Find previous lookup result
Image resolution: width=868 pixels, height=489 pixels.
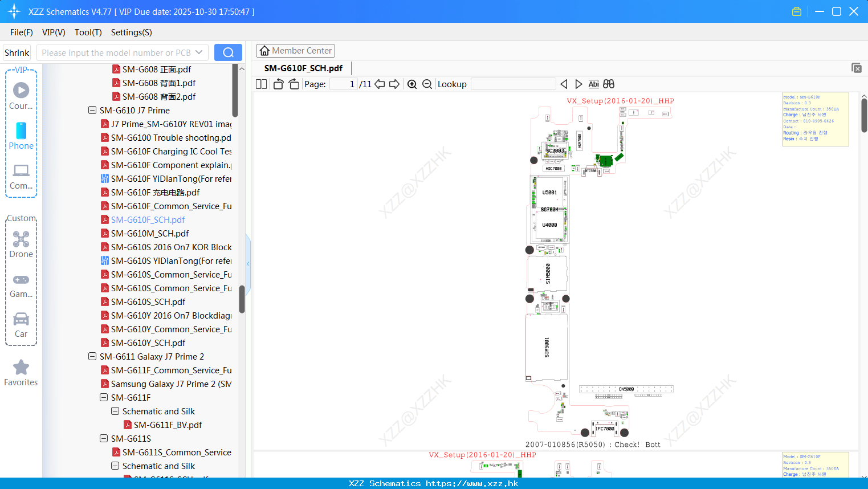[x=564, y=84]
